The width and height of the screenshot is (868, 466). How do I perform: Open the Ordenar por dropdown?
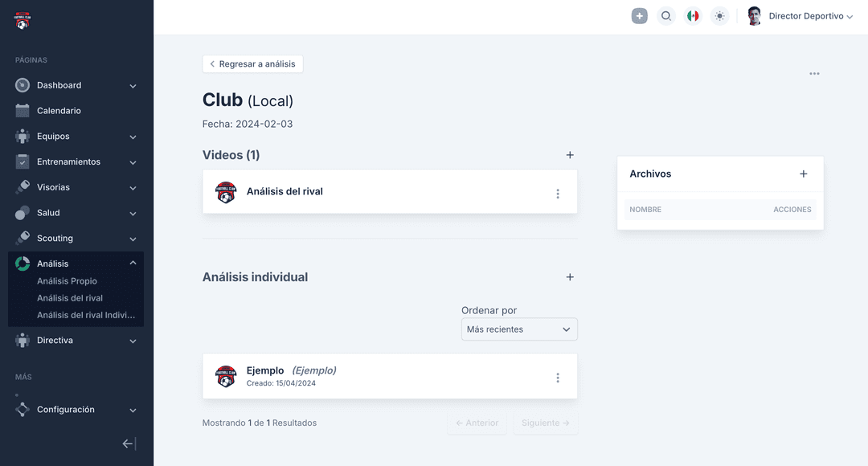(x=519, y=329)
